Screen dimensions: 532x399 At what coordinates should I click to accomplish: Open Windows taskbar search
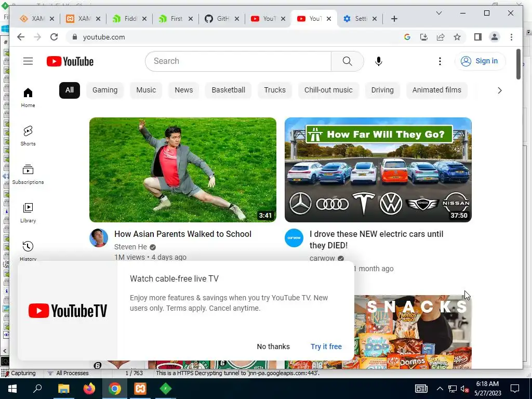(x=37, y=389)
